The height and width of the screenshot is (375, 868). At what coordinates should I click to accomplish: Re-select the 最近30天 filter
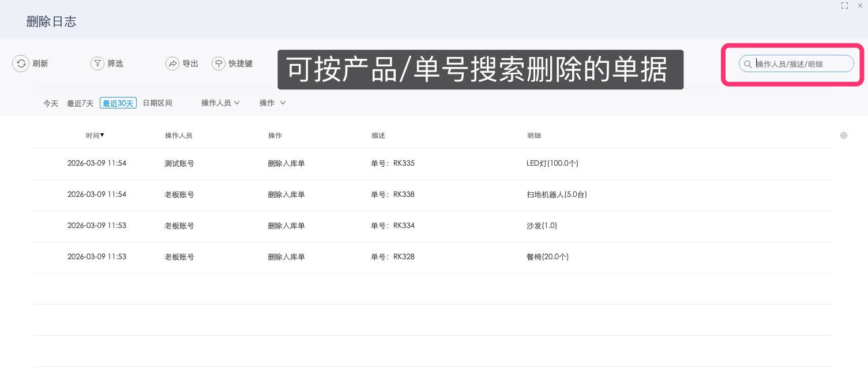pos(118,103)
